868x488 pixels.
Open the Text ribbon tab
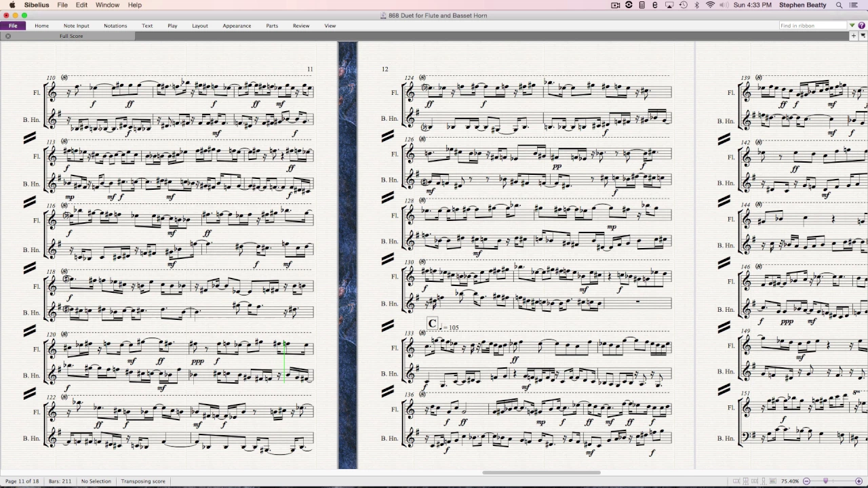click(147, 26)
